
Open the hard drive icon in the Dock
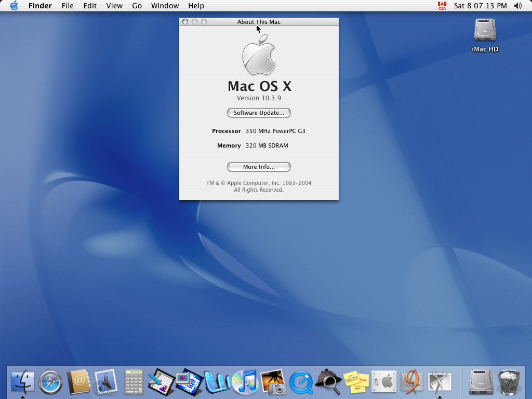pyautogui.click(x=481, y=382)
